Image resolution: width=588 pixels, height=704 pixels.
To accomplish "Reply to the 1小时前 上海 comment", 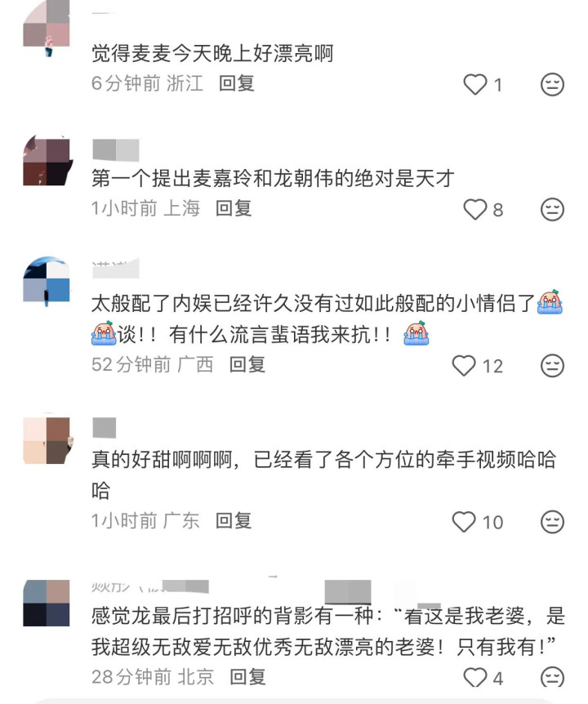I will pyautogui.click(x=234, y=208).
